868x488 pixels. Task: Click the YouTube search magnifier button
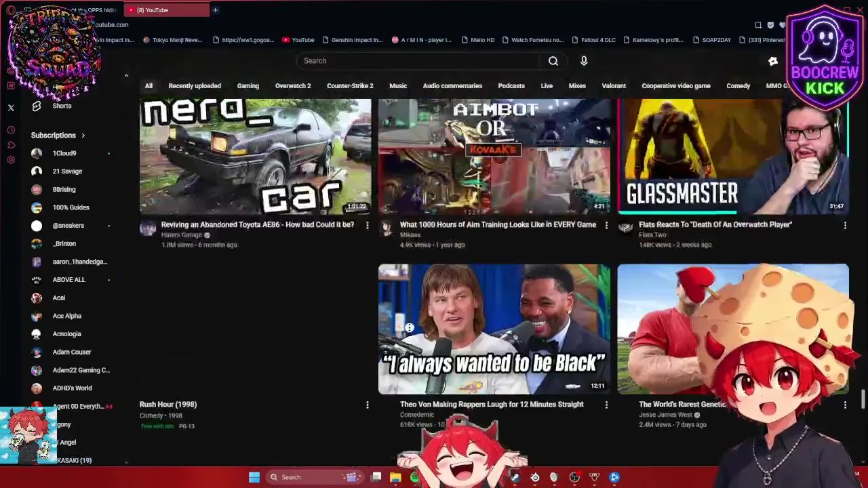coord(553,61)
